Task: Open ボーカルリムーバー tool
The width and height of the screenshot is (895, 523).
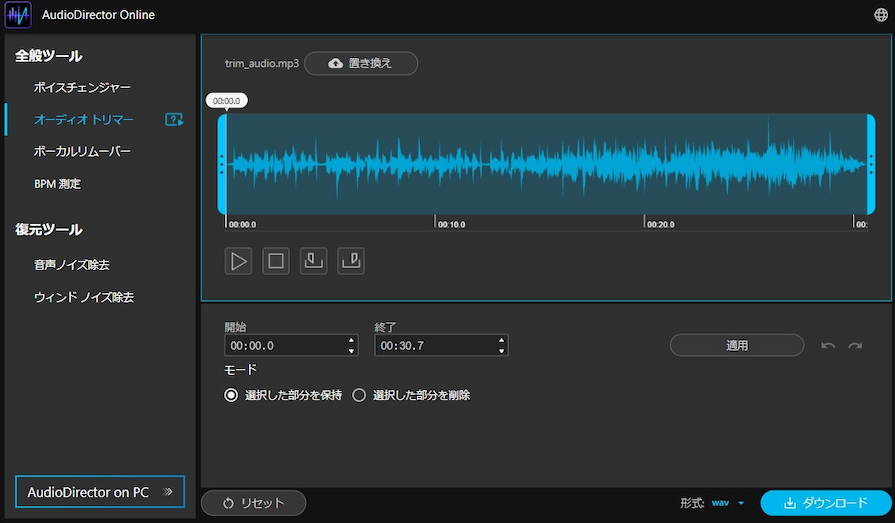Action: coord(82,151)
